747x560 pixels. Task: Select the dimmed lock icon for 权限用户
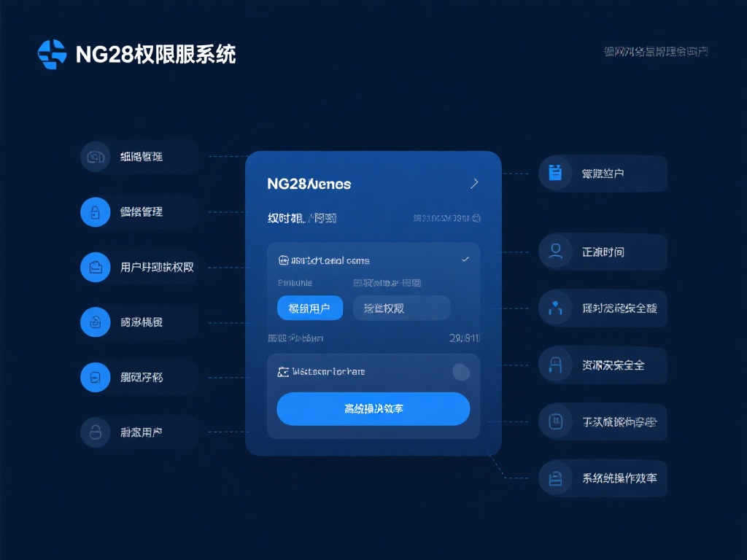click(x=95, y=432)
